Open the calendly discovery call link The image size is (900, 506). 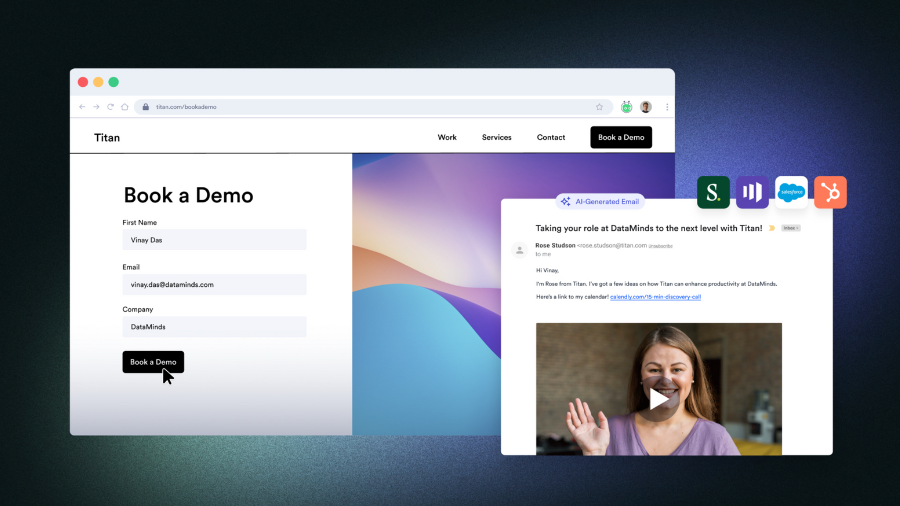click(x=655, y=297)
